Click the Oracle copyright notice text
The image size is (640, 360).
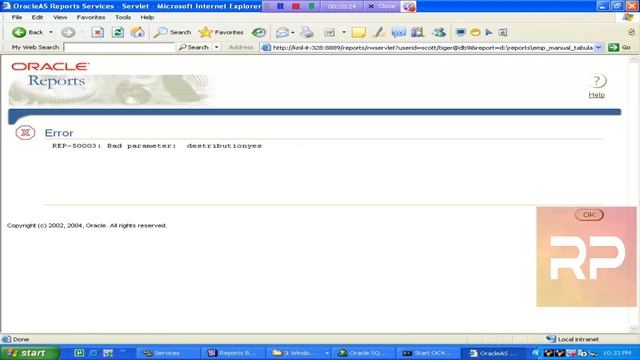click(87, 225)
